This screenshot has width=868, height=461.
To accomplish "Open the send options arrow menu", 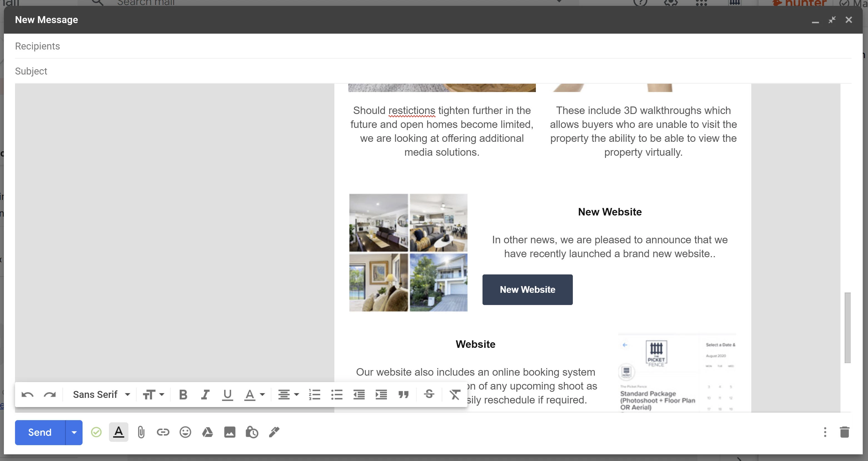I will click(74, 432).
